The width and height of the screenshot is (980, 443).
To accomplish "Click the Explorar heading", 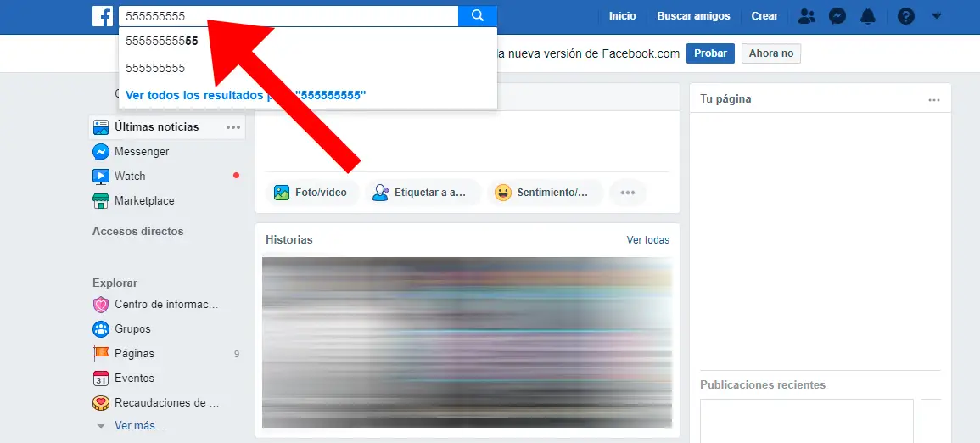I will (x=115, y=283).
